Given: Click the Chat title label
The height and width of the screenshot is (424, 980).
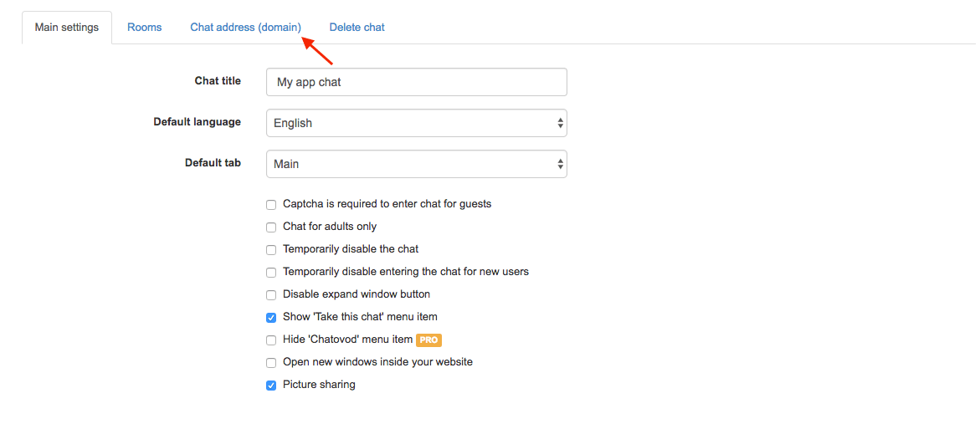Looking at the screenshot, I should [218, 81].
